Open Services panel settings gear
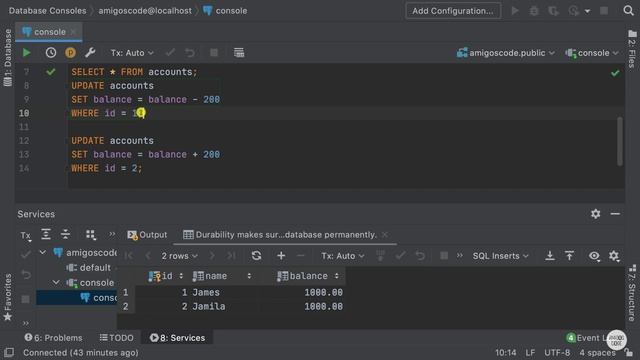Screen dimensions: 640x360 [x=596, y=214]
